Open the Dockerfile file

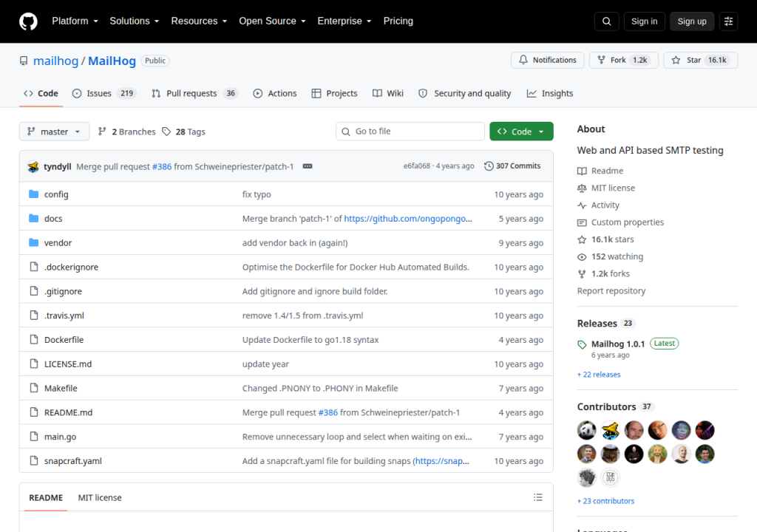(64, 340)
